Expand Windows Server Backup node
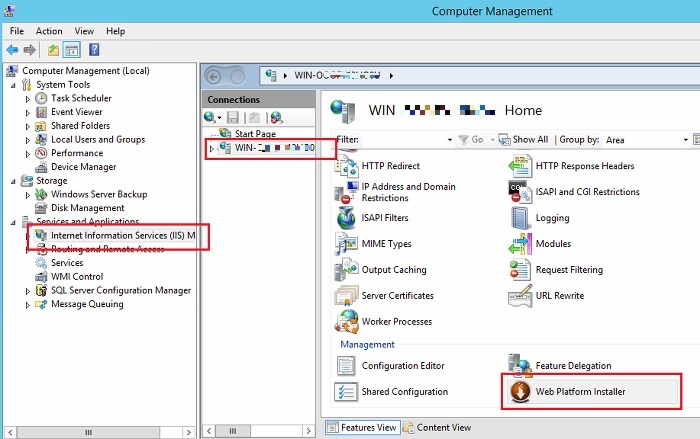This screenshot has width=700, height=439. [28, 195]
